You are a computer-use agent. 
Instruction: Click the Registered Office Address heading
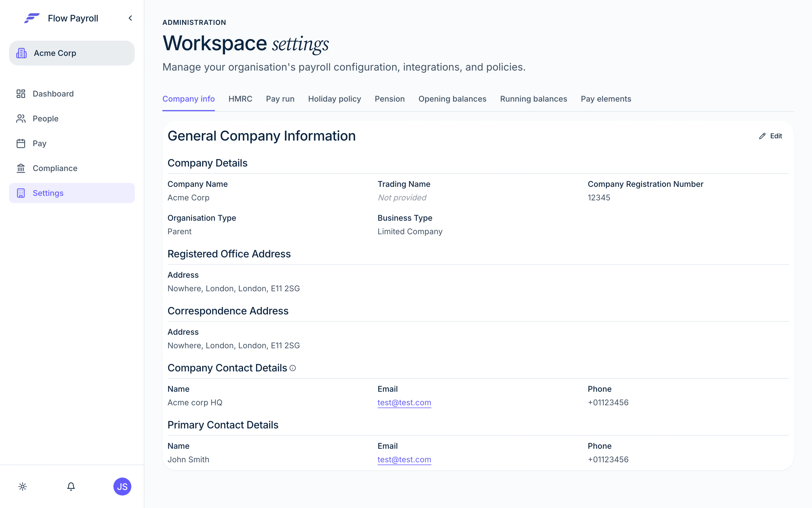[x=229, y=254]
